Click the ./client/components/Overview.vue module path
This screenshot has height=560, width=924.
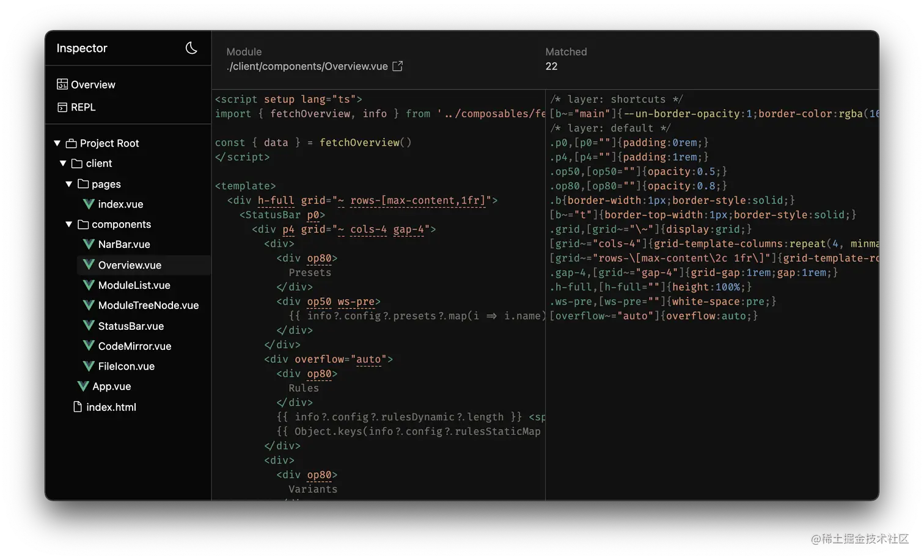307,66
